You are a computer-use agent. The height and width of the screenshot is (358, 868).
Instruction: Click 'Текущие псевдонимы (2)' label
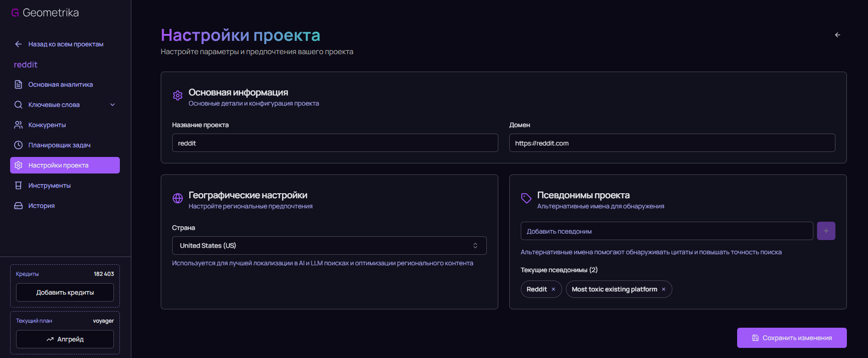pos(559,270)
